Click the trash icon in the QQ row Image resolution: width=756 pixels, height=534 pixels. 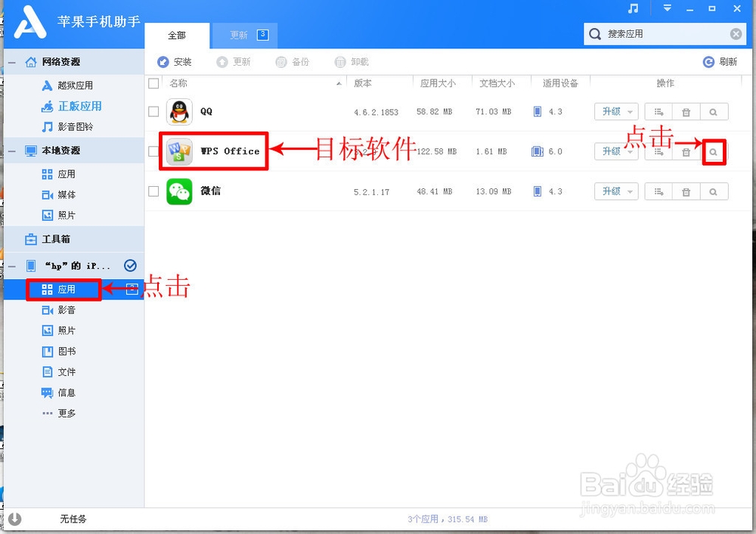[686, 111]
